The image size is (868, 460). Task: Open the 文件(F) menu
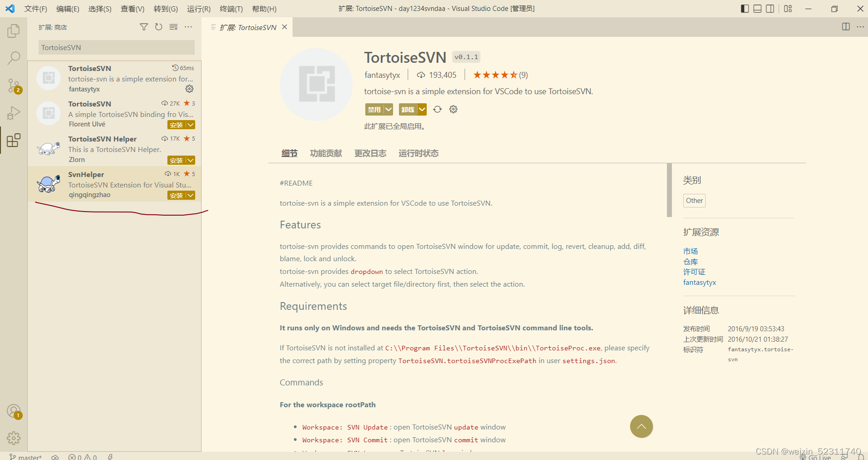[36, 9]
